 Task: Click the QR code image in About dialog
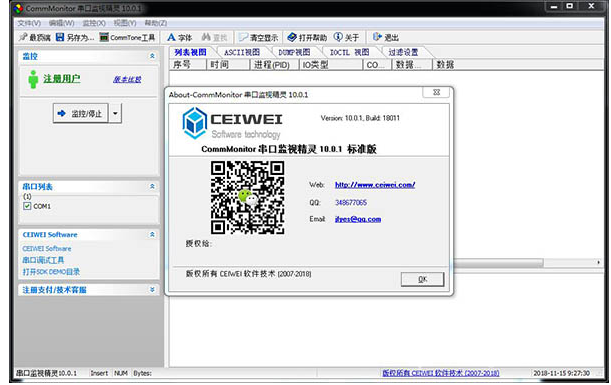pos(247,198)
